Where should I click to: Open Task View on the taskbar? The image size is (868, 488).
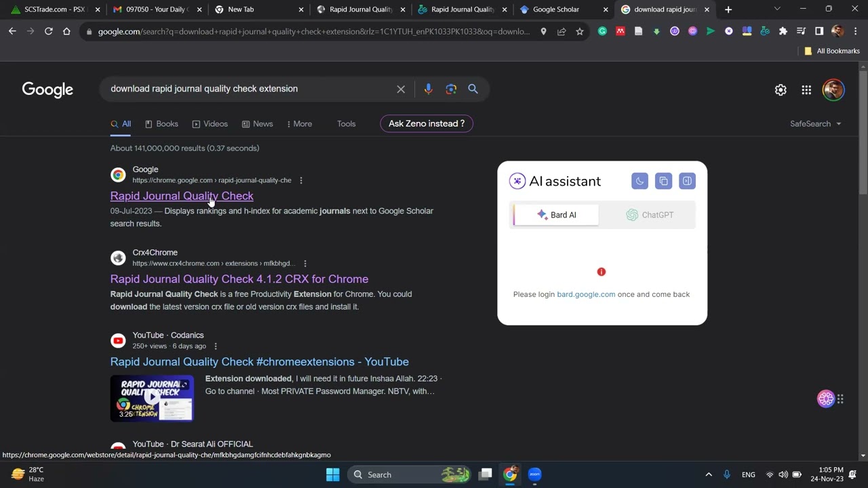[486, 474]
